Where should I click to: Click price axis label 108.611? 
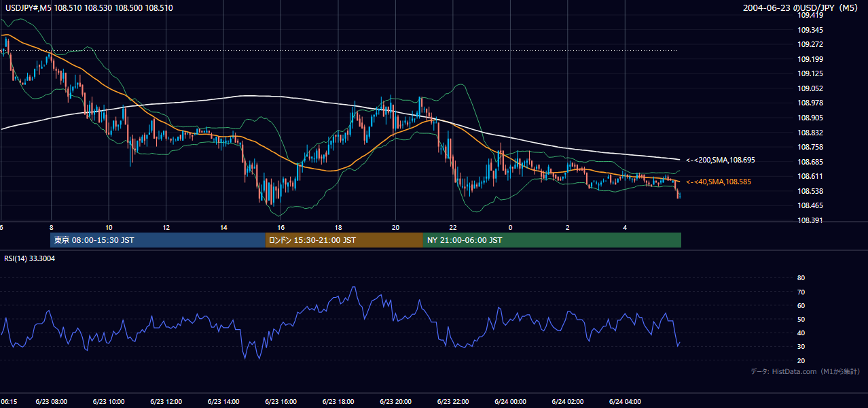point(810,176)
